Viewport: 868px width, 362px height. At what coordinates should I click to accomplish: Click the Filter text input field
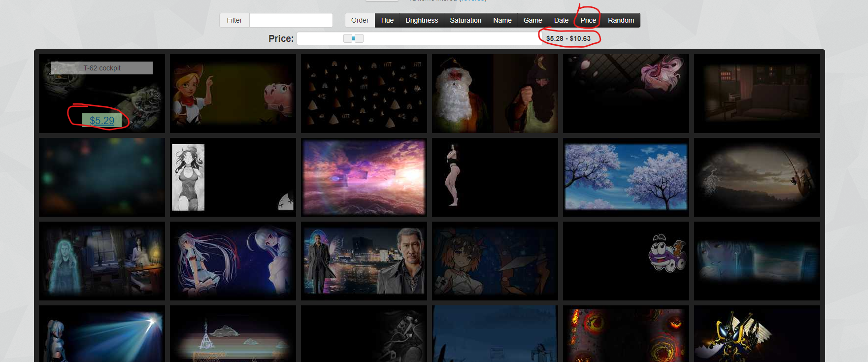click(291, 20)
